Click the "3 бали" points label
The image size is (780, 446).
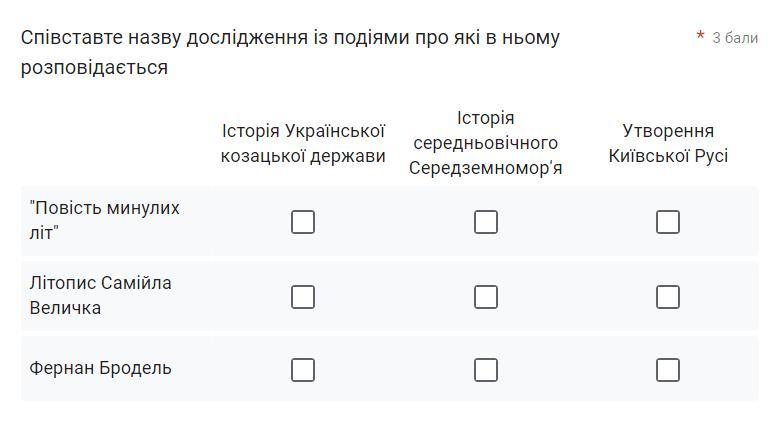[x=735, y=38]
